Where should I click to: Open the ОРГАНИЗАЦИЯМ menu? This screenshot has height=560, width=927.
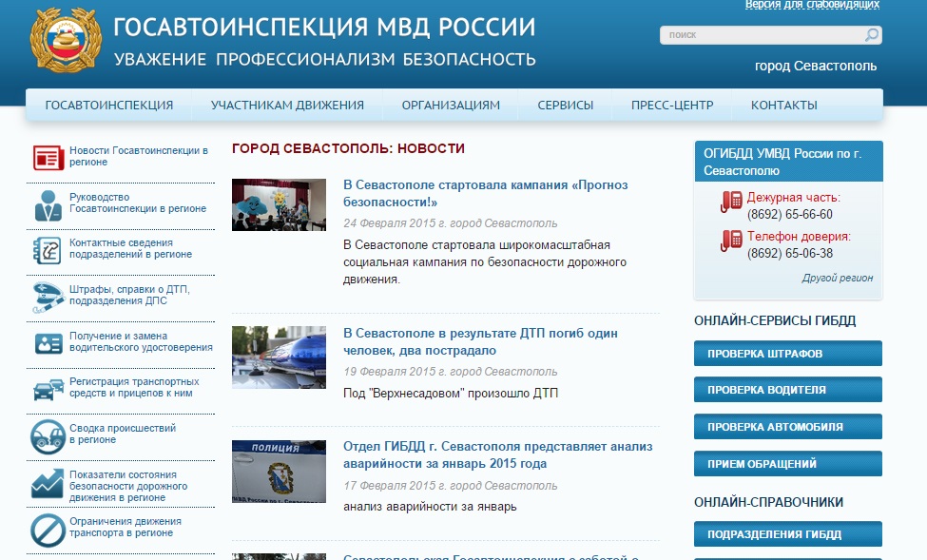pyautogui.click(x=451, y=106)
